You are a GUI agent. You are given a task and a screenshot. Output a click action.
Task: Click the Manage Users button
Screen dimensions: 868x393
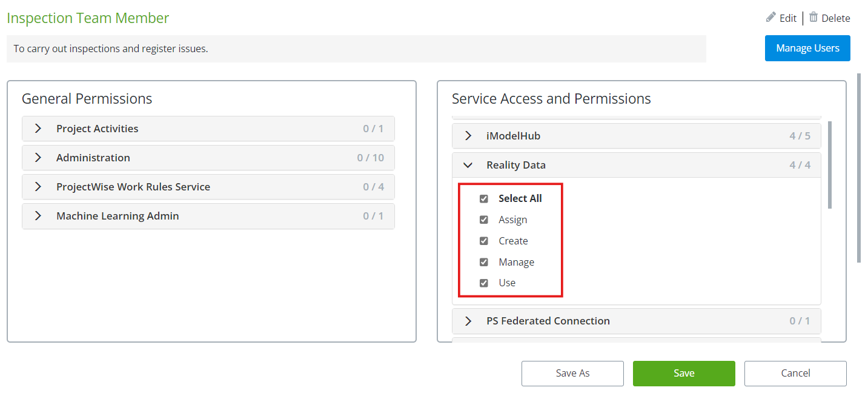click(x=807, y=49)
